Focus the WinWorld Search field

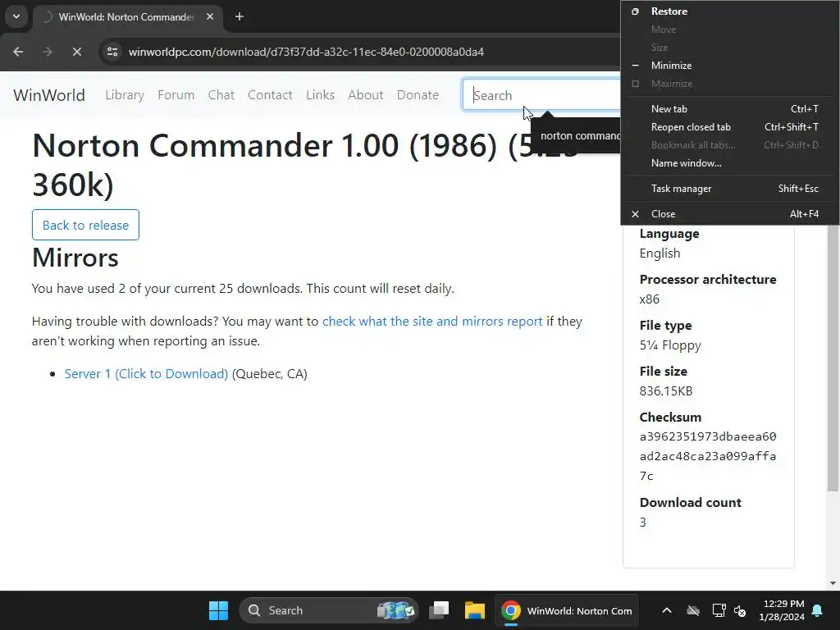pyautogui.click(x=542, y=95)
